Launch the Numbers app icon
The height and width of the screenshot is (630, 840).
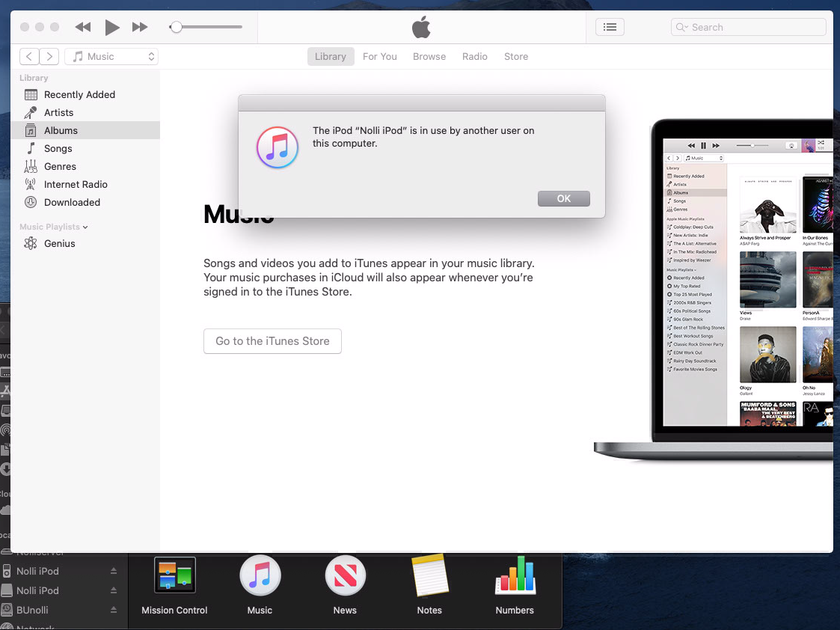coord(515,575)
